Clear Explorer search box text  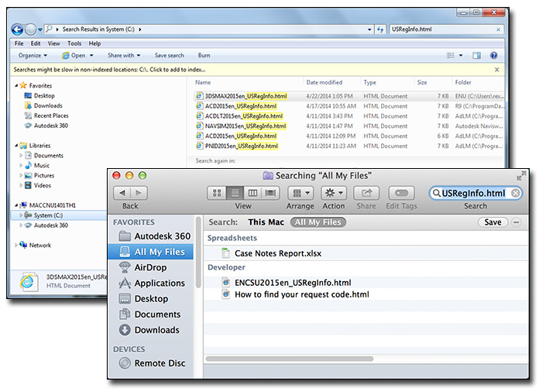point(498,30)
